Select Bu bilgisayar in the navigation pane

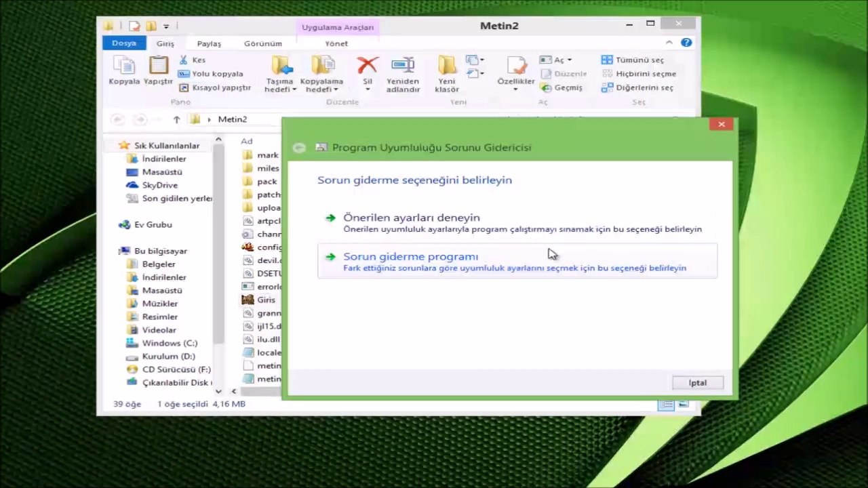[153, 251]
